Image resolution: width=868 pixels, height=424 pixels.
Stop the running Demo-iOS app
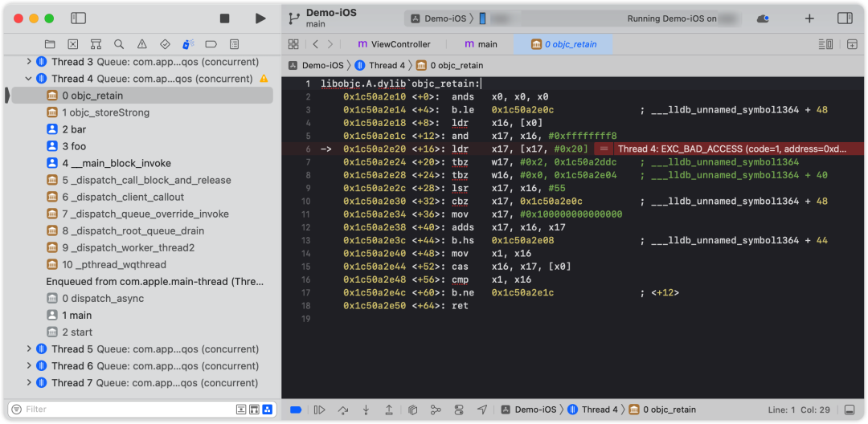[224, 18]
